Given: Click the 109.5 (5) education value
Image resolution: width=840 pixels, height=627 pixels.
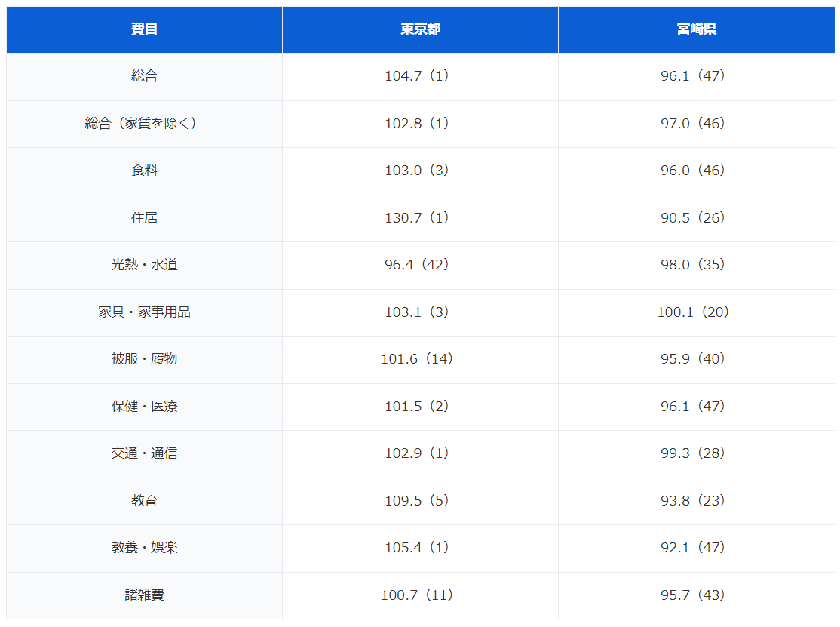Looking at the screenshot, I should pyautogui.click(x=420, y=500).
